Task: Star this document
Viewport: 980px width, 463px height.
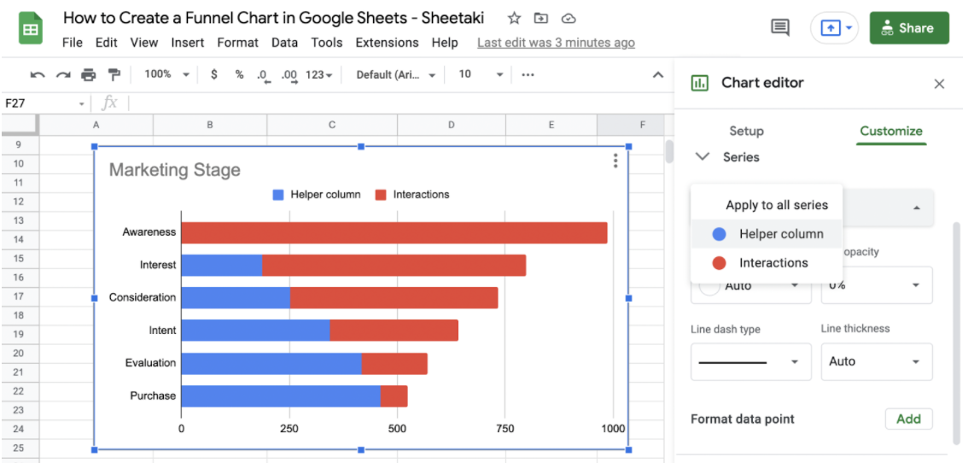Action: 514,18
